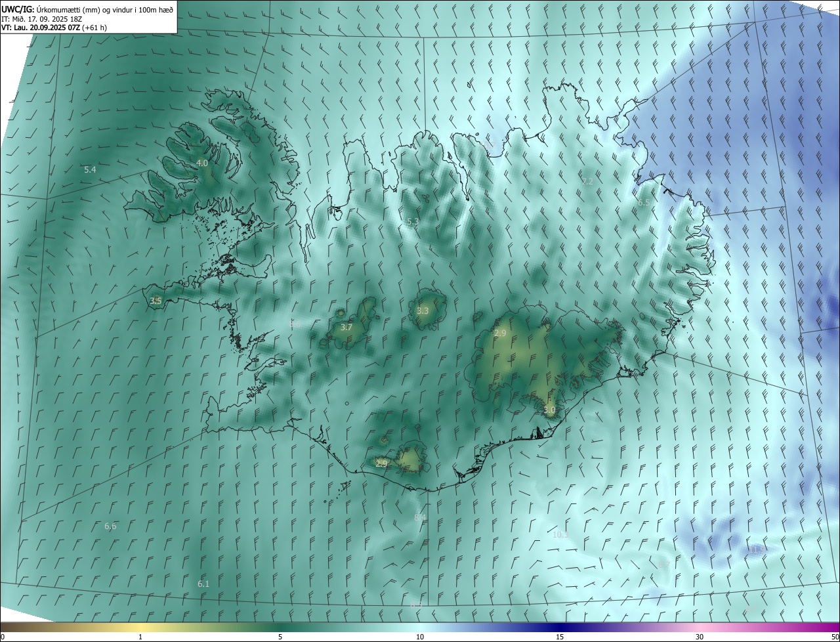
Task: Click the 5.4 value west of Westfjords
Action: tap(90, 170)
